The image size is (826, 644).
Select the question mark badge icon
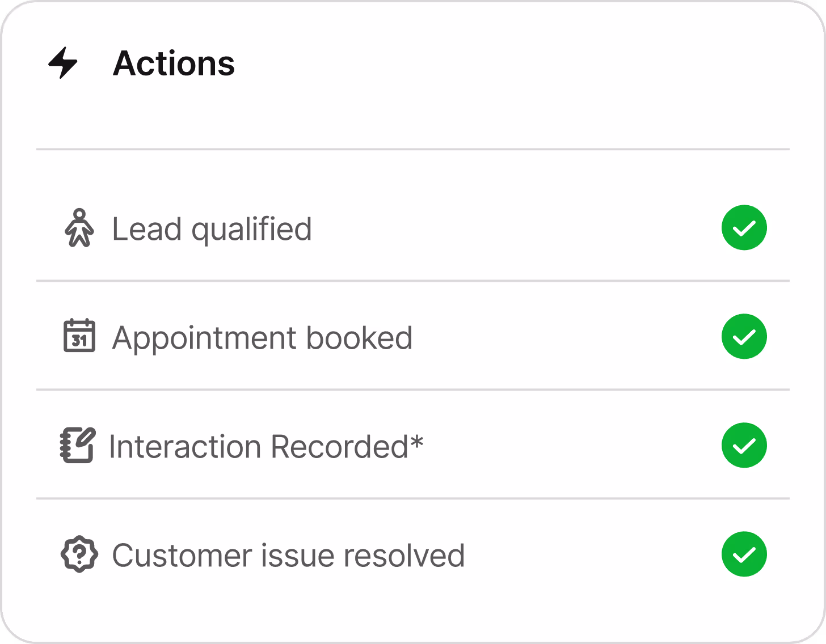[x=79, y=554]
